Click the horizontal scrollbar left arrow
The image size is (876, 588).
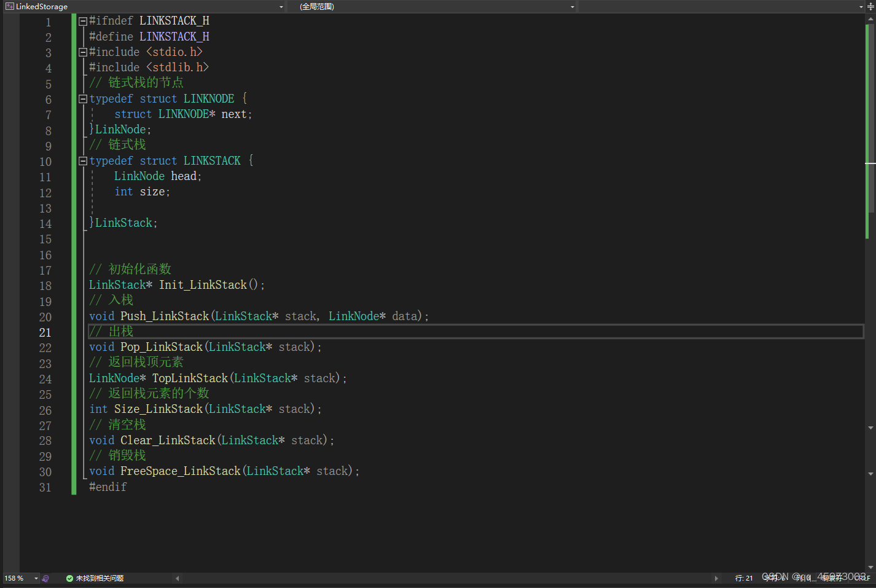pos(178,578)
